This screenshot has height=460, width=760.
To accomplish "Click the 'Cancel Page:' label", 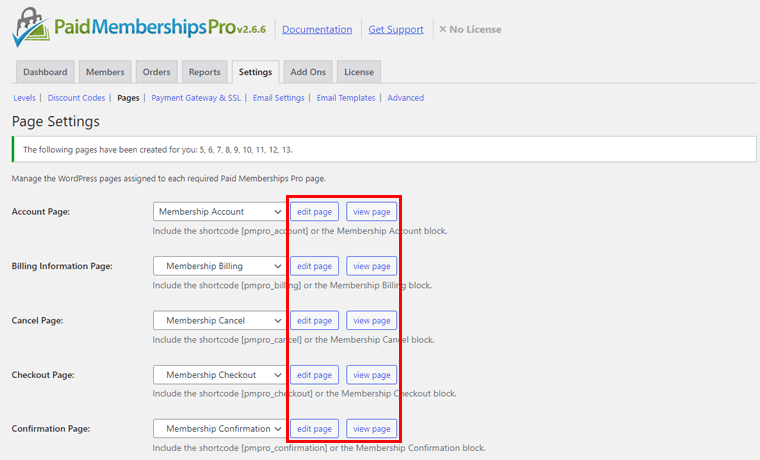I will [x=37, y=320].
